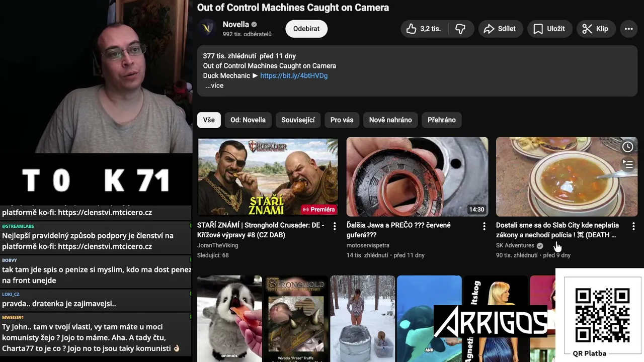Save the video with Uložit
The height and width of the screenshot is (362, 644).
click(x=549, y=29)
